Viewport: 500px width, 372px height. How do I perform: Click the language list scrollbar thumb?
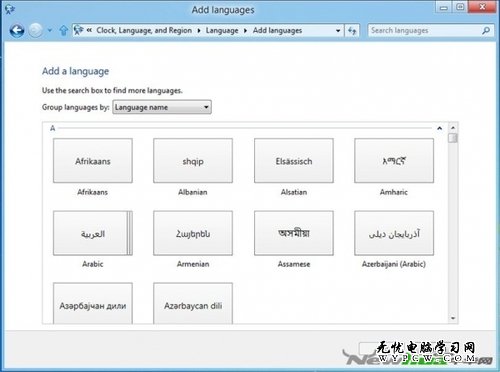(453, 138)
